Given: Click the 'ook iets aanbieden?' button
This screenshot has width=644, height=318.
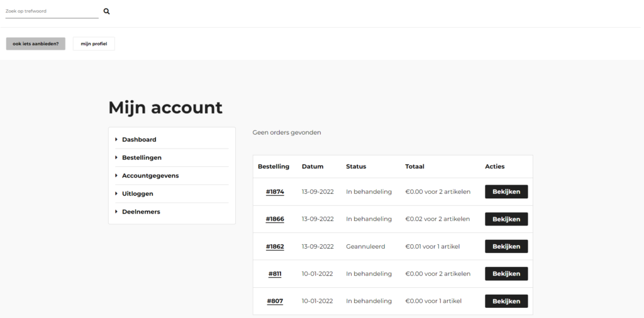Looking at the screenshot, I should (x=36, y=43).
